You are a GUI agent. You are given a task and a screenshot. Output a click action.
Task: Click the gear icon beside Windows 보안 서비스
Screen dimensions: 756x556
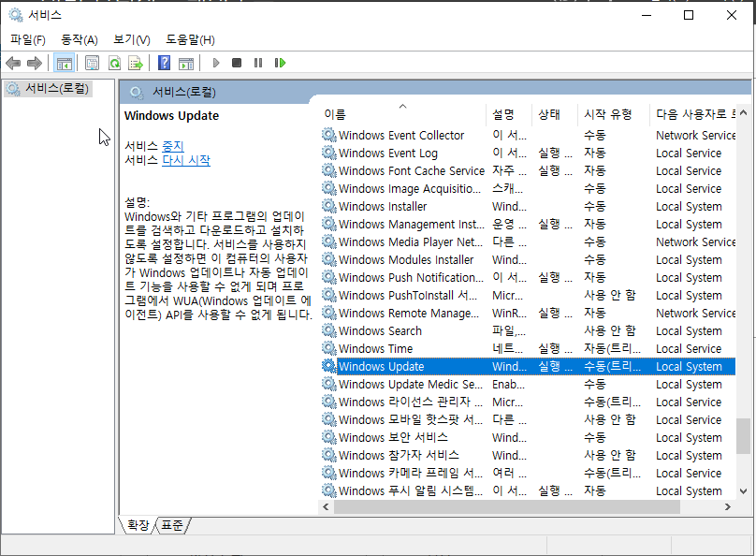pyautogui.click(x=328, y=437)
